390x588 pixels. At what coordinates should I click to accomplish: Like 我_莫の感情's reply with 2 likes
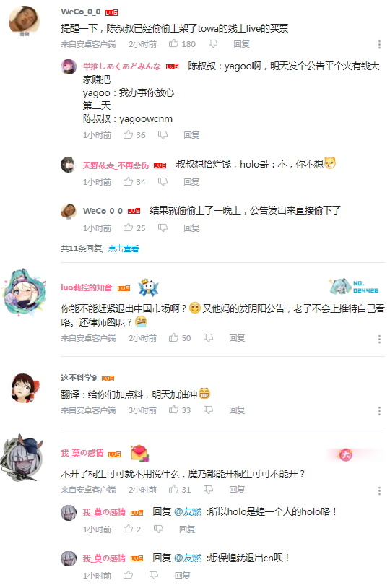(129, 529)
